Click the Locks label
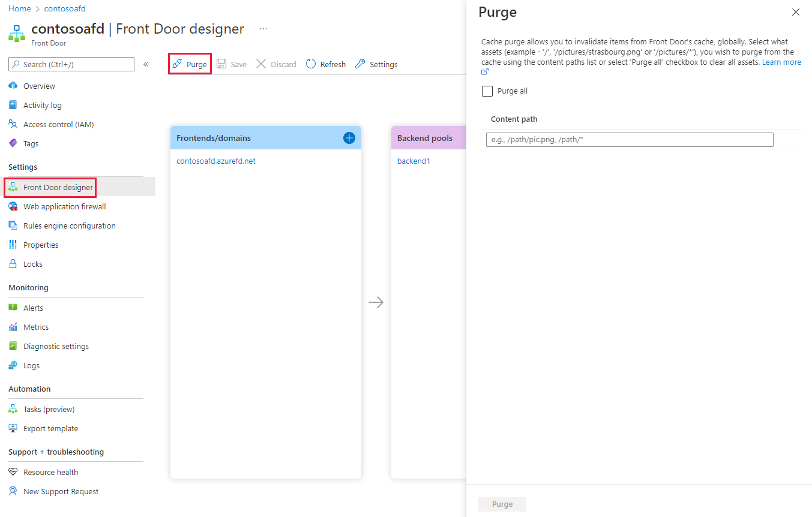Image resolution: width=812 pixels, height=517 pixels. (x=33, y=264)
